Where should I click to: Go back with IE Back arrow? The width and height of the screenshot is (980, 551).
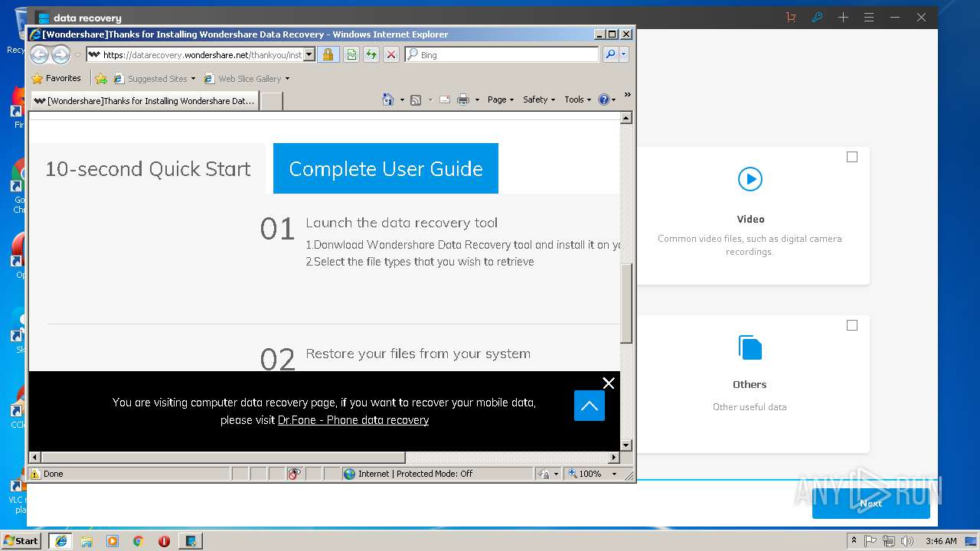[39, 54]
